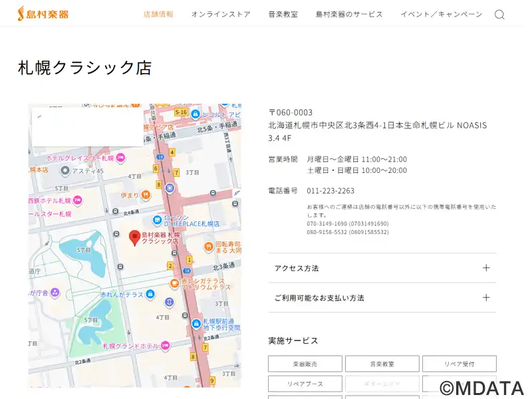The width and height of the screenshot is (532, 399).
Task: Click the リペア受付 service button
Action: pyautogui.click(x=459, y=364)
